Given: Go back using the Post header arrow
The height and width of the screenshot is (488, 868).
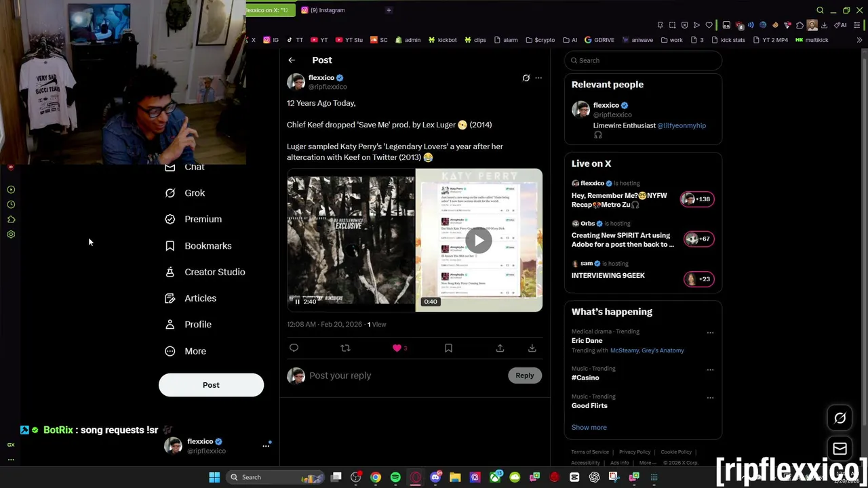Looking at the screenshot, I should pyautogui.click(x=292, y=60).
